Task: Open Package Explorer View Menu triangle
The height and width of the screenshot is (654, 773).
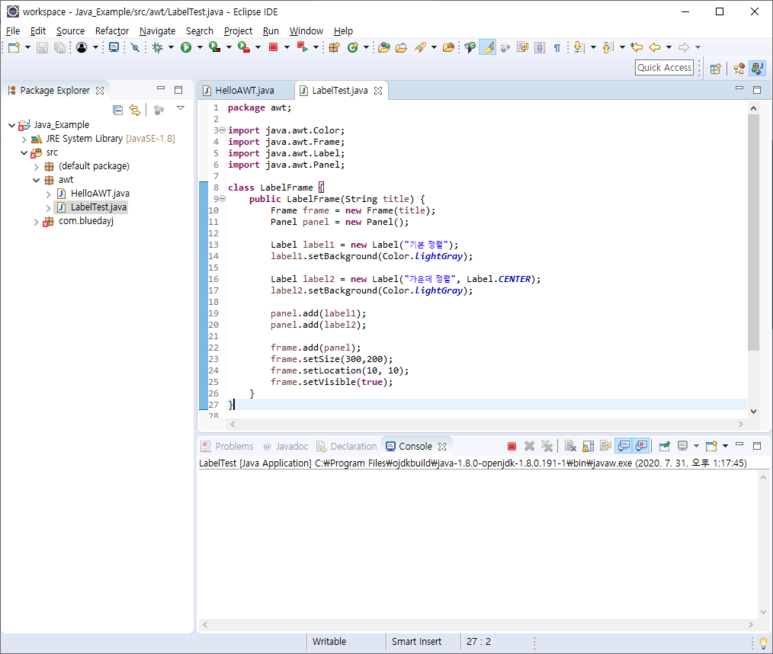Action: tap(180, 108)
